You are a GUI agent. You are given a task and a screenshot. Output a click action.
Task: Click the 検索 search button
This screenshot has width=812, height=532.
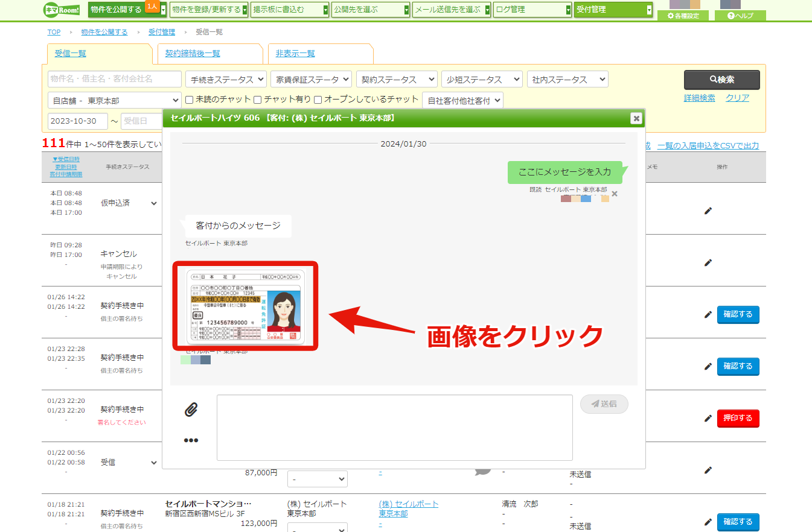tap(722, 80)
